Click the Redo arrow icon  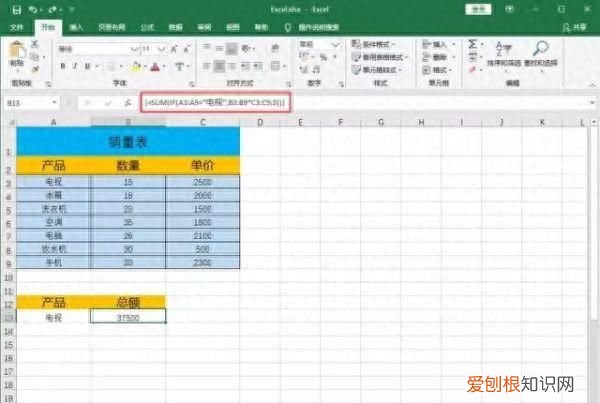click(x=52, y=10)
